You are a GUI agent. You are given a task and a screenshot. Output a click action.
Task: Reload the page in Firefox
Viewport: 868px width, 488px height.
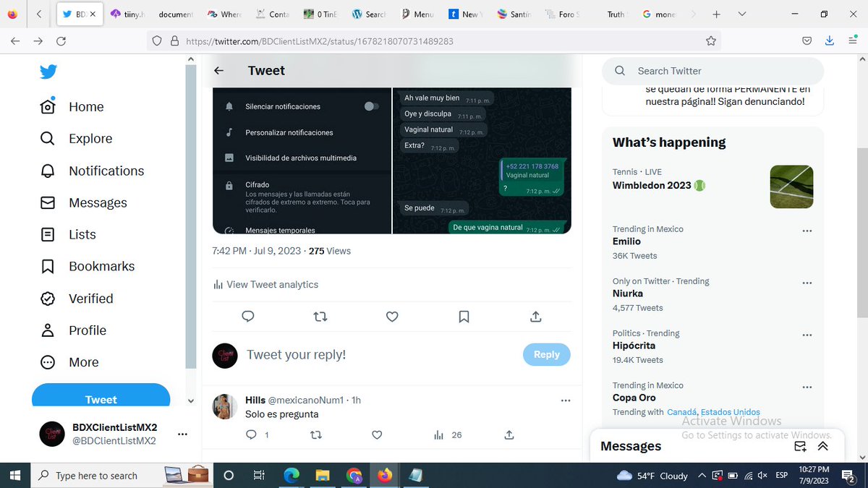61,41
